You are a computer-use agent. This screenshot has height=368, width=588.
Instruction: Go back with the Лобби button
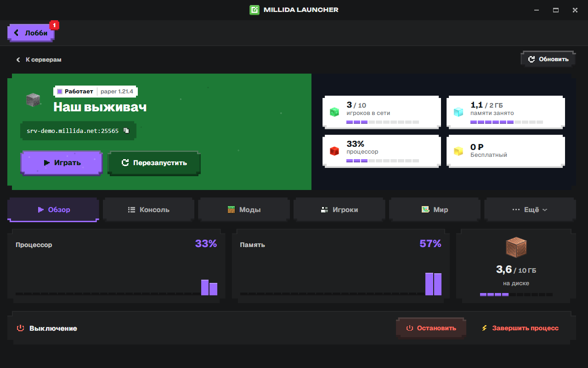31,33
